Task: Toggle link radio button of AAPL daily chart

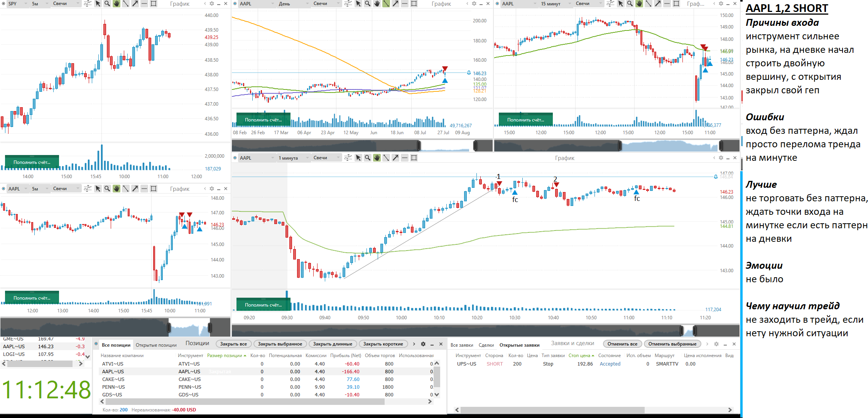Action: coord(235,3)
